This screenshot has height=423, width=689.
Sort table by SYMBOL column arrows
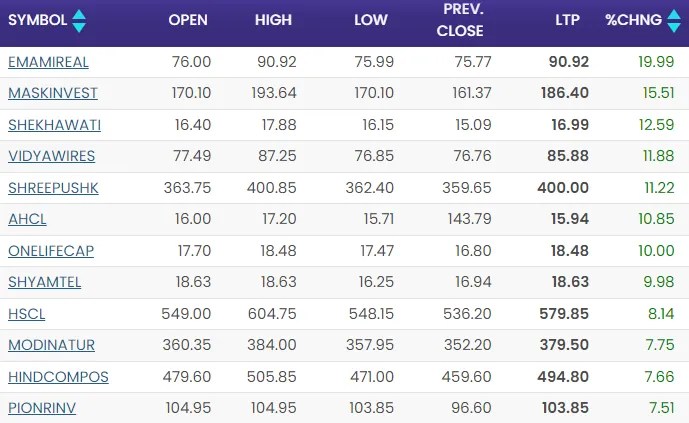(79, 20)
